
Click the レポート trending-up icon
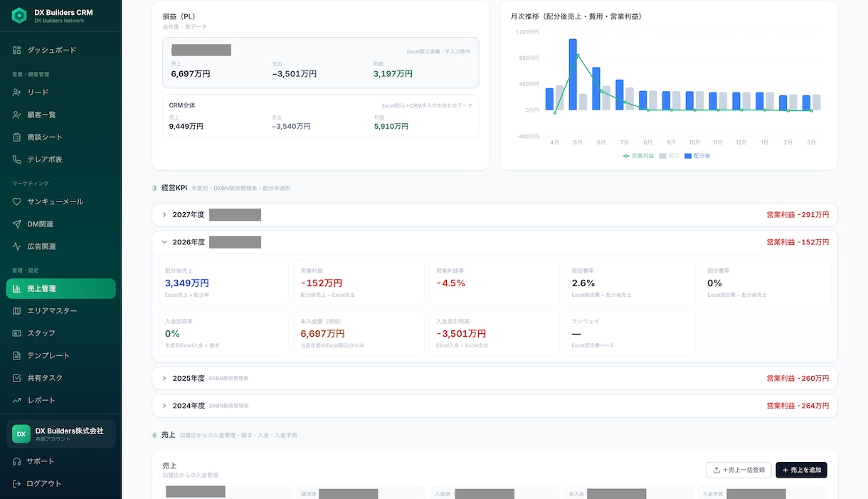pos(17,400)
